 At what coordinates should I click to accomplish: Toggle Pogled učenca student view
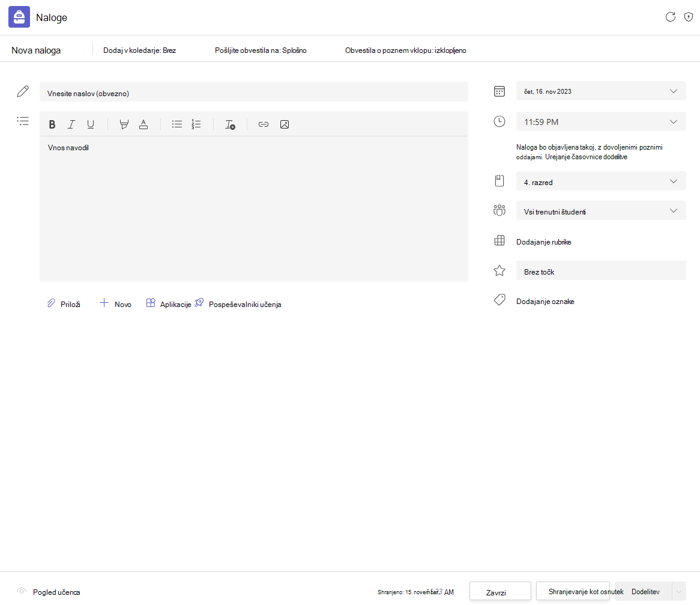click(49, 592)
